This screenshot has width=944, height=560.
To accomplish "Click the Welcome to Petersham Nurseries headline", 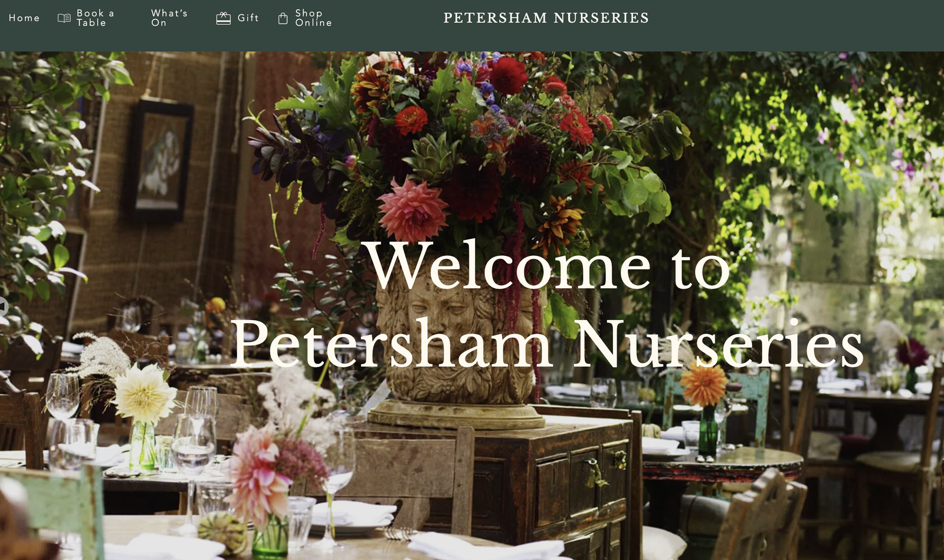I will (x=547, y=305).
